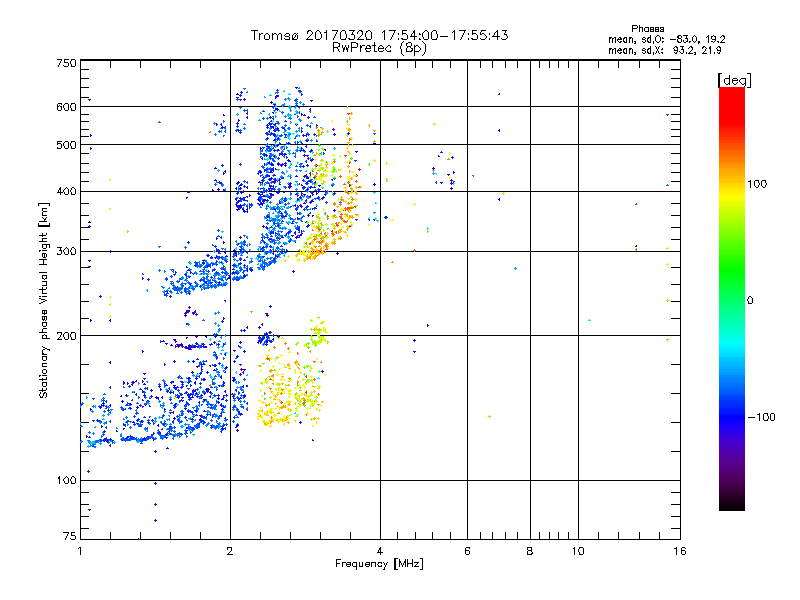The width and height of the screenshot is (800, 600).
Task: Click the colorbar tick label '-100'
Action: [x=761, y=417]
